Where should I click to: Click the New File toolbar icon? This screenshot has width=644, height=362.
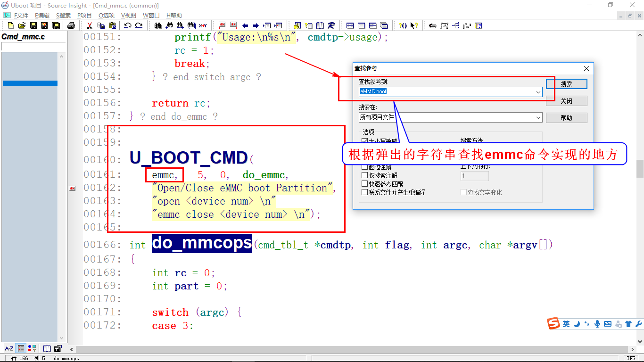point(11,25)
